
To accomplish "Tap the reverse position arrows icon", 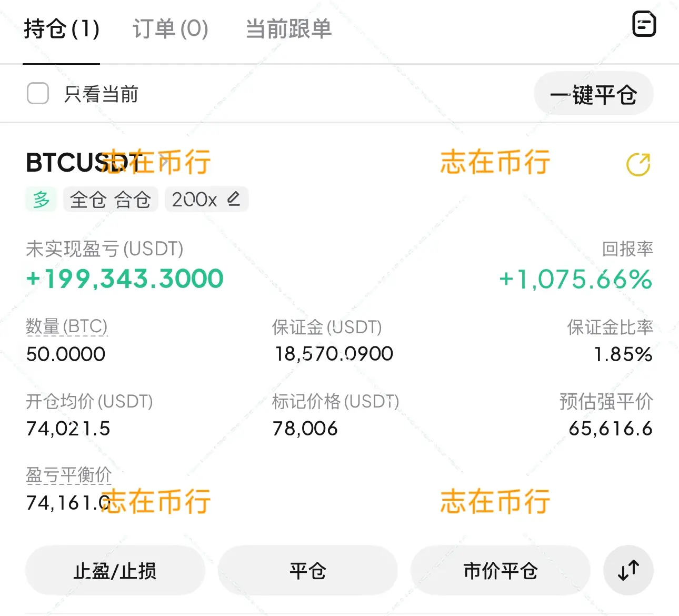I will click(x=628, y=571).
